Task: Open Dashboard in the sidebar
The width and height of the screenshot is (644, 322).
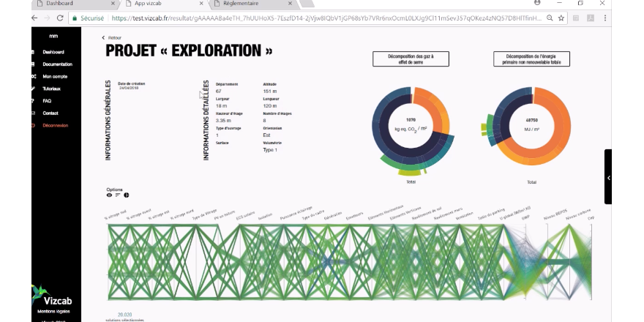Action: 53,52
